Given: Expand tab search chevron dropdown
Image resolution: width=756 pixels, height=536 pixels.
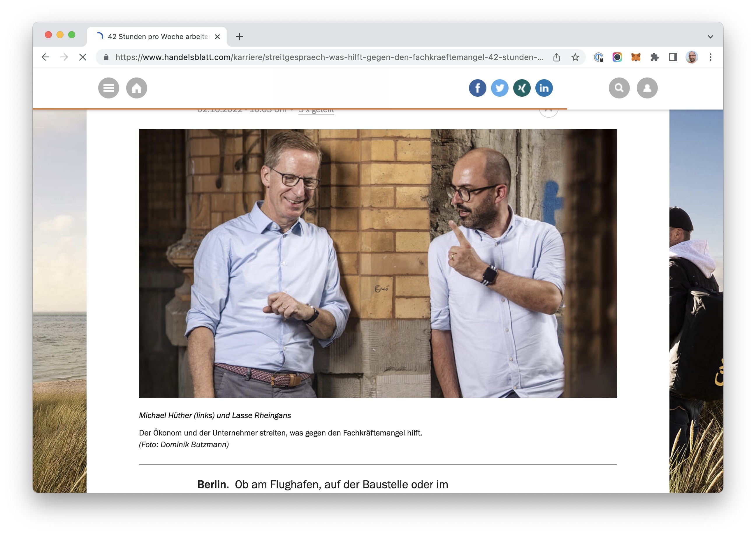Looking at the screenshot, I should point(710,37).
